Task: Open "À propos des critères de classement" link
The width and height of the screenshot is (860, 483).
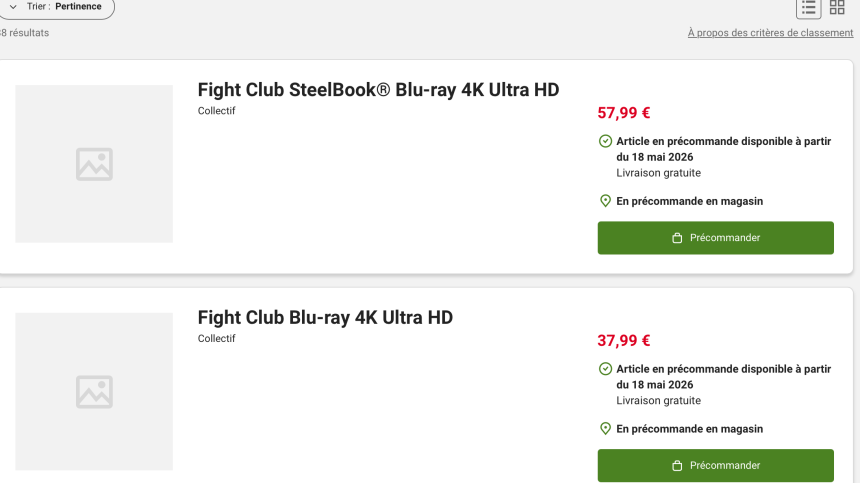Action: click(770, 33)
